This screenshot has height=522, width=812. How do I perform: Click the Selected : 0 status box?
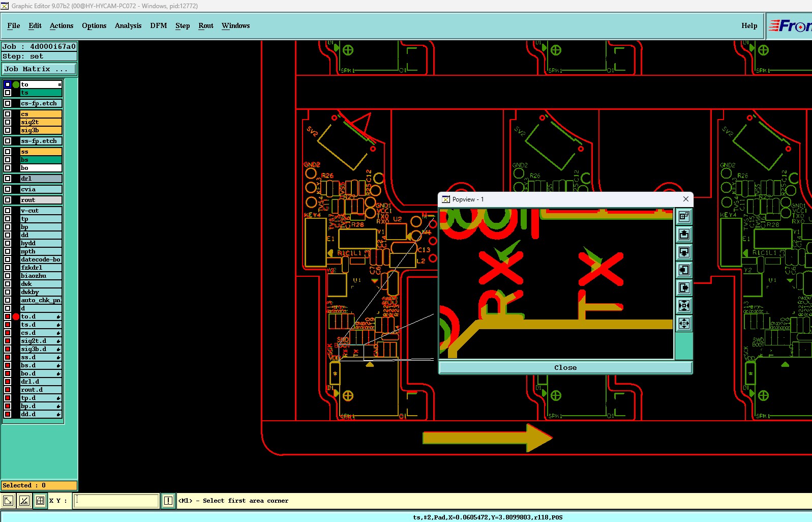39,485
